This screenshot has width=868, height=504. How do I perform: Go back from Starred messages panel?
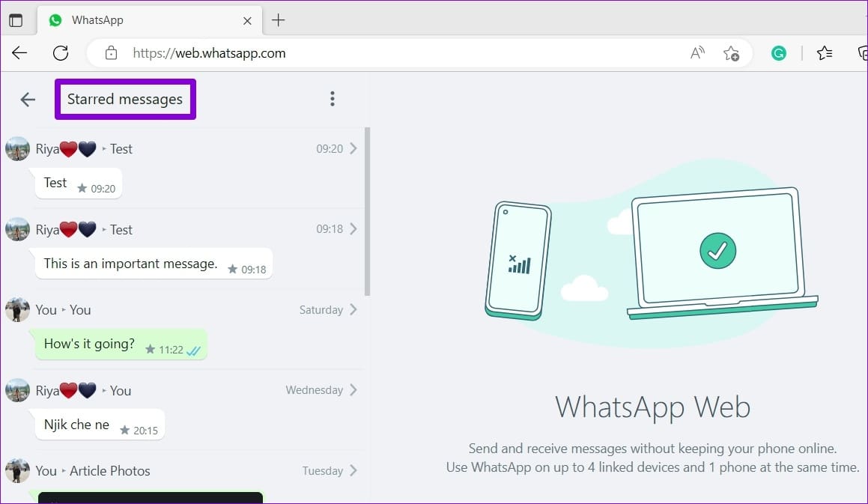point(28,99)
